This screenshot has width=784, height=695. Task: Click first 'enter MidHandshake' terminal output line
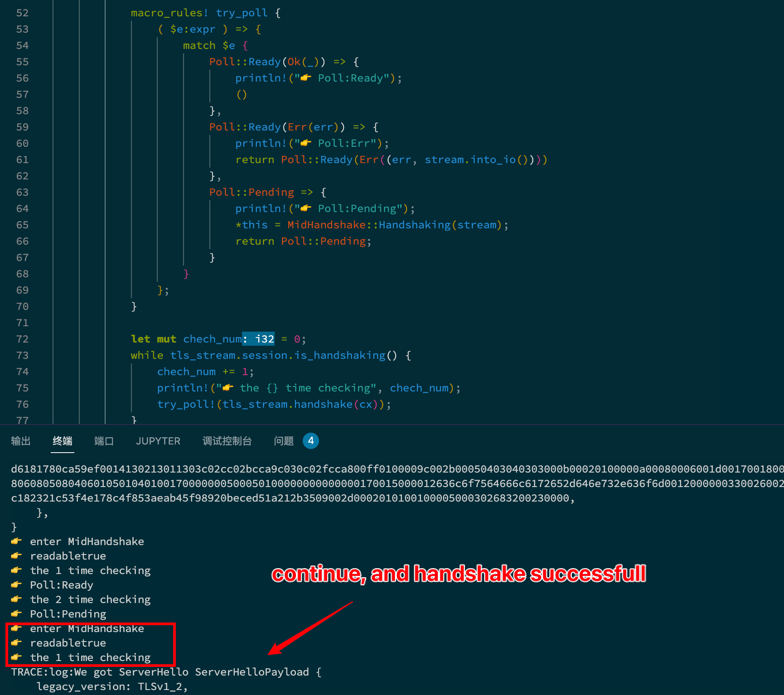pyautogui.click(x=77, y=541)
